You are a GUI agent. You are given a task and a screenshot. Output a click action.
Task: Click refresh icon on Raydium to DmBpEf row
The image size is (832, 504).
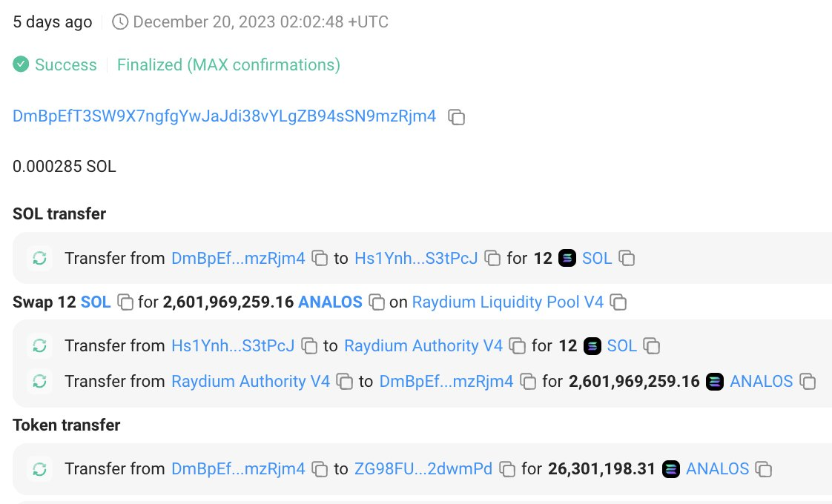40,382
